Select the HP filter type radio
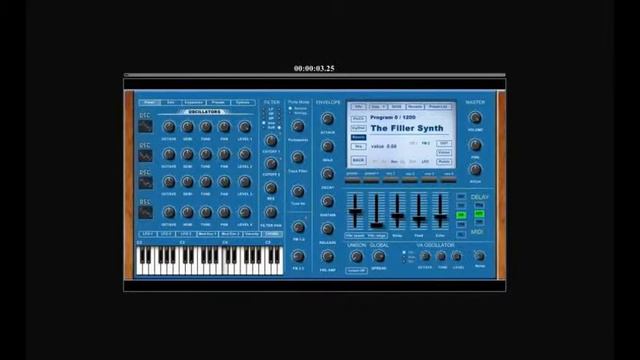The width and height of the screenshot is (640, 360). coord(264,113)
